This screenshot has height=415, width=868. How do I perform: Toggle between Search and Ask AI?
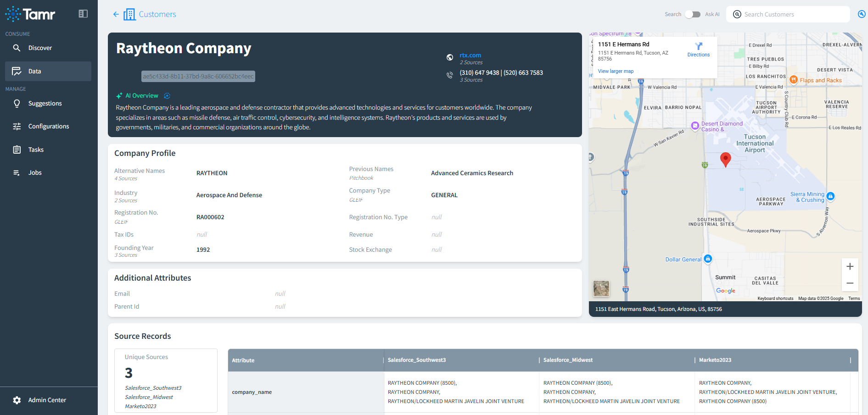pos(693,14)
